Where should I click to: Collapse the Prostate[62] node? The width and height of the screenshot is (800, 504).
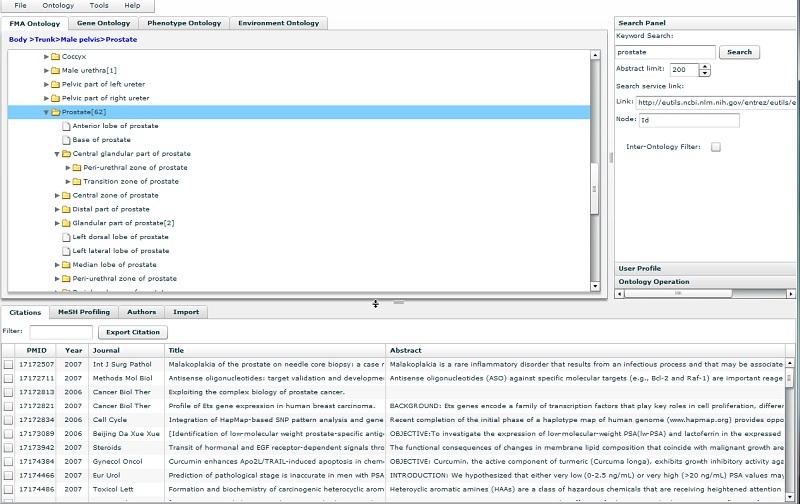tap(46, 112)
